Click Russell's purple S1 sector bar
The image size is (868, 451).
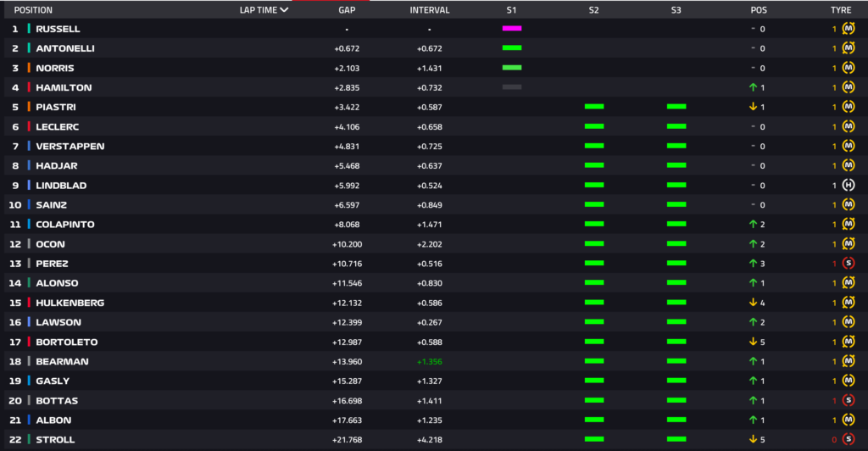pos(512,28)
